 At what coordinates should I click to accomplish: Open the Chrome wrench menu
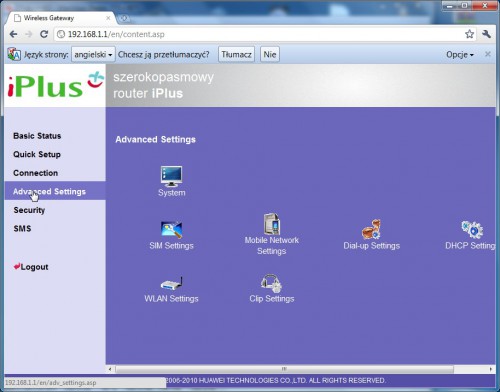[486, 34]
